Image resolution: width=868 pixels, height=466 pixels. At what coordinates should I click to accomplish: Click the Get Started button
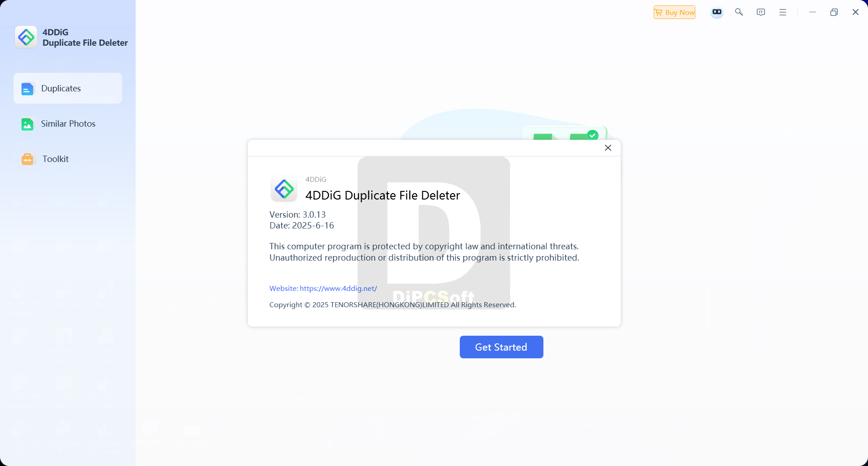501,347
